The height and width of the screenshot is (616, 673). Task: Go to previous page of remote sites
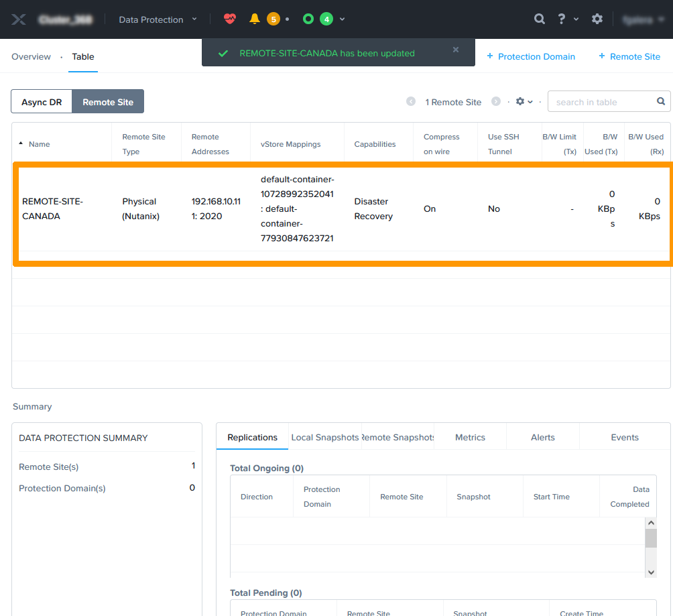click(411, 102)
